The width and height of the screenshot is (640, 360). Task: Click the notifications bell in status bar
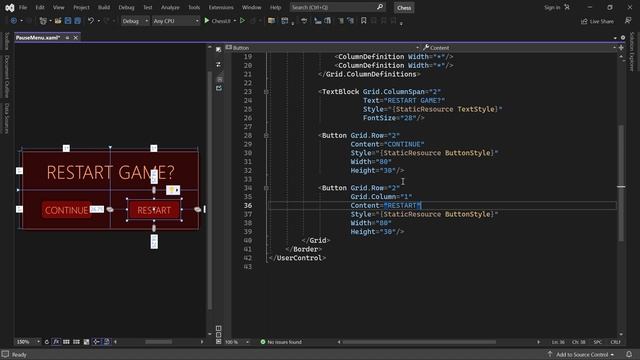629,354
